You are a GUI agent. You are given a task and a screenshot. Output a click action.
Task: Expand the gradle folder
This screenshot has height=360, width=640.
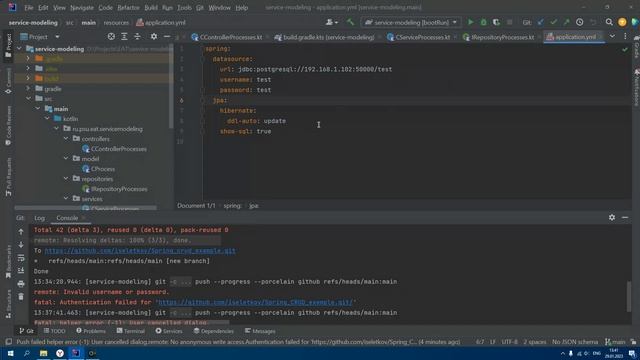[28, 88]
